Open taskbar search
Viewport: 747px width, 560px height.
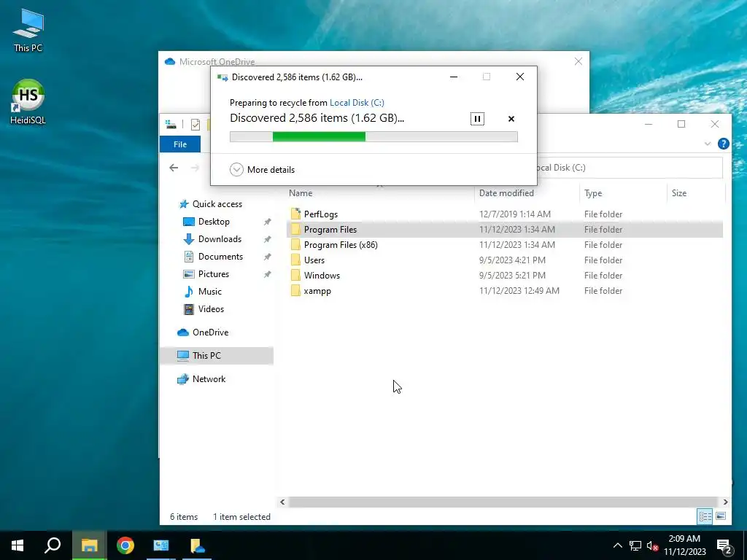click(53, 545)
